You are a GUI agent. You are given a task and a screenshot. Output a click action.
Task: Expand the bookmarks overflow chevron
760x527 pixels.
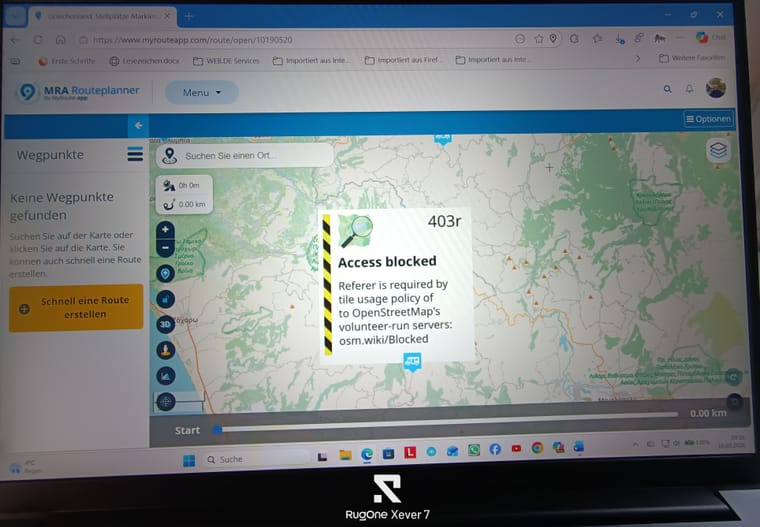(x=638, y=59)
